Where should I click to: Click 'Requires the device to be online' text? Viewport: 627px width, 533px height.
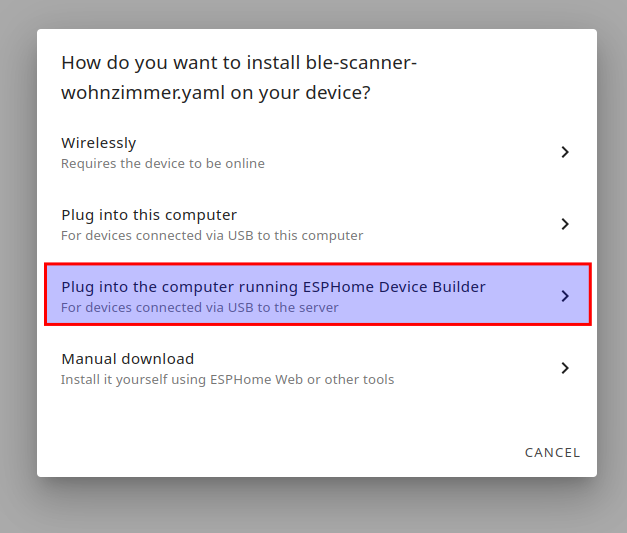click(163, 163)
